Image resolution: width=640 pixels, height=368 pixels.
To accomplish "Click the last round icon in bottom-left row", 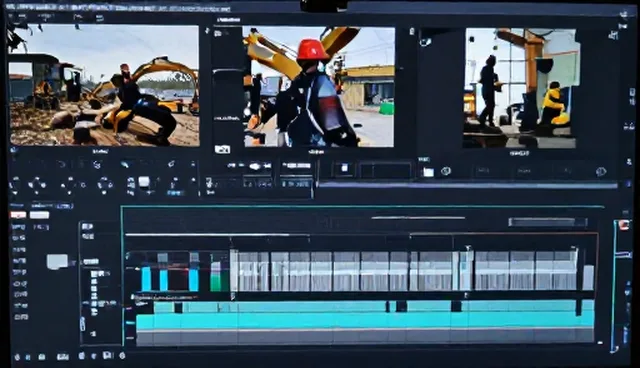I will point(122,356).
